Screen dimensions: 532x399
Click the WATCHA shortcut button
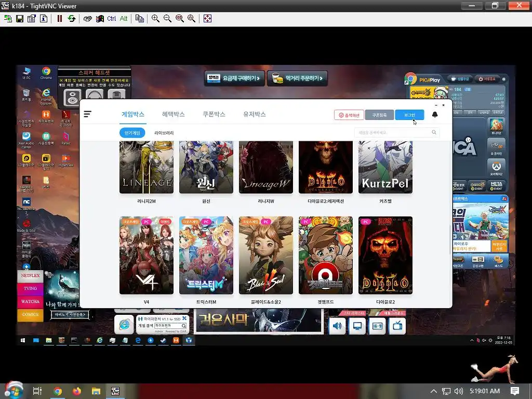pos(30,301)
